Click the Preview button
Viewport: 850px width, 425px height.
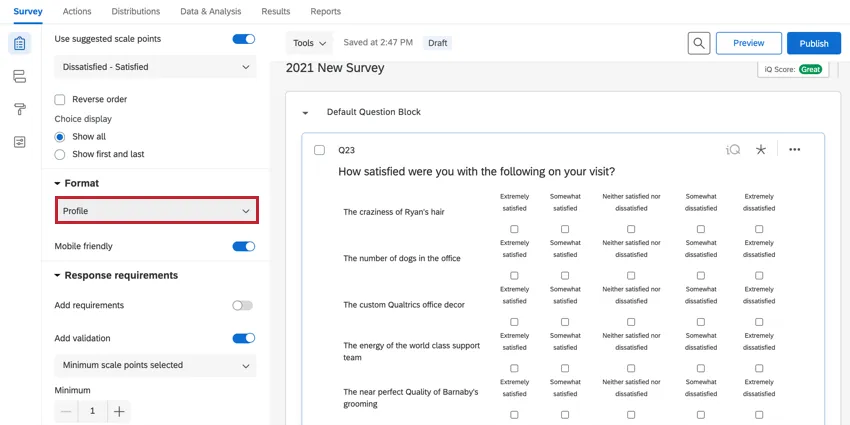(x=748, y=43)
